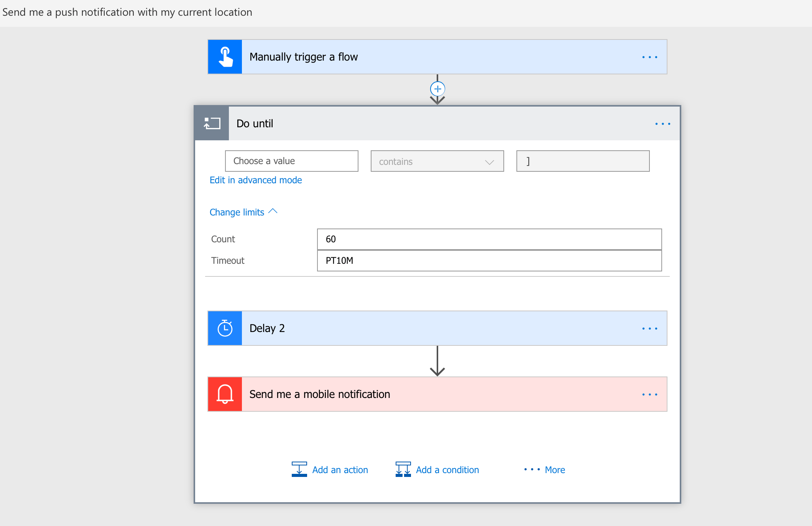Click Edit in advanced mode link
The width and height of the screenshot is (812, 526).
pyautogui.click(x=256, y=180)
